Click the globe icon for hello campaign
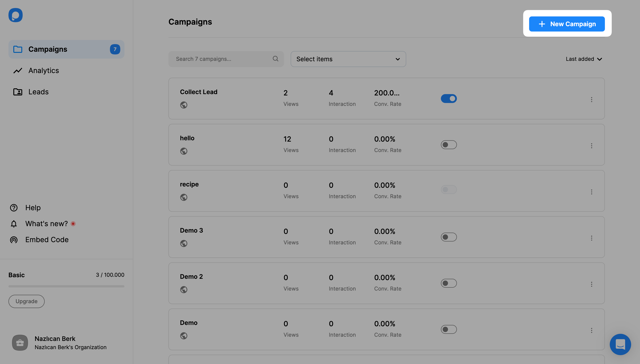The width and height of the screenshot is (640, 364). coord(184,152)
